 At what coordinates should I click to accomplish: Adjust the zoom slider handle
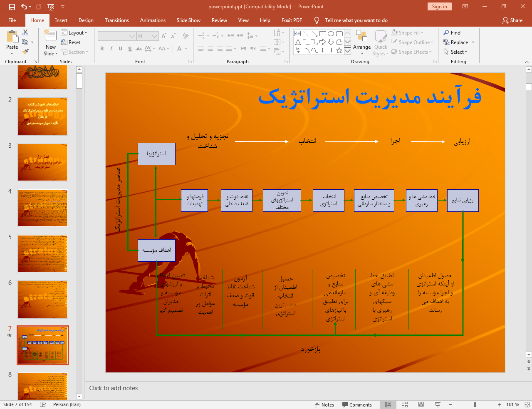click(475, 404)
